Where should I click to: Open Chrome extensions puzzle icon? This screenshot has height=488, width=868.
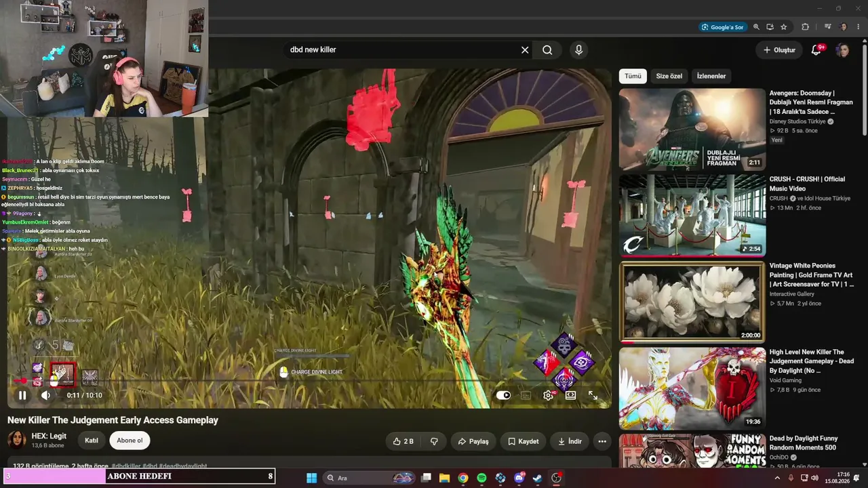(x=806, y=27)
